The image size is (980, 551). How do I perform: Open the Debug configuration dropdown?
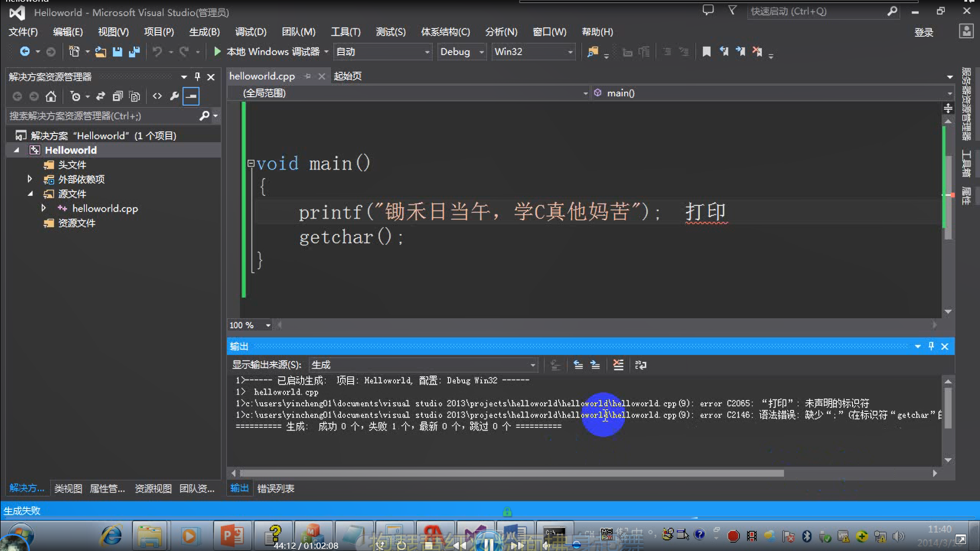[x=461, y=51]
